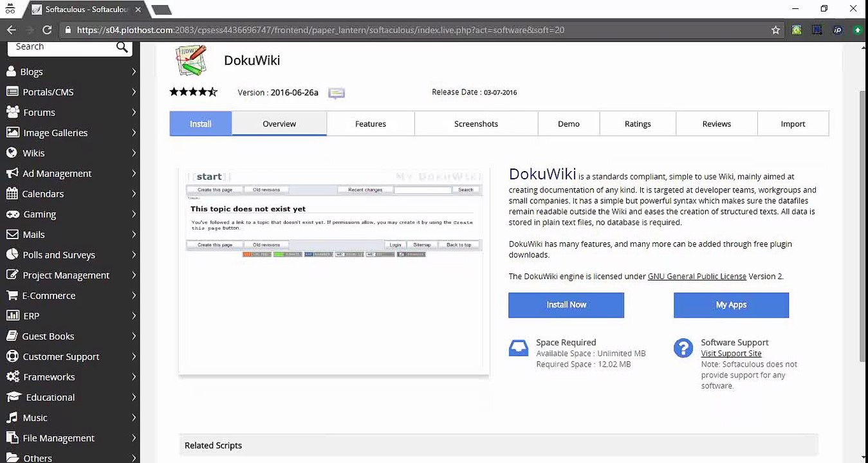
Task: Click the Release Date 03-07-2016 text
Action: (x=474, y=92)
